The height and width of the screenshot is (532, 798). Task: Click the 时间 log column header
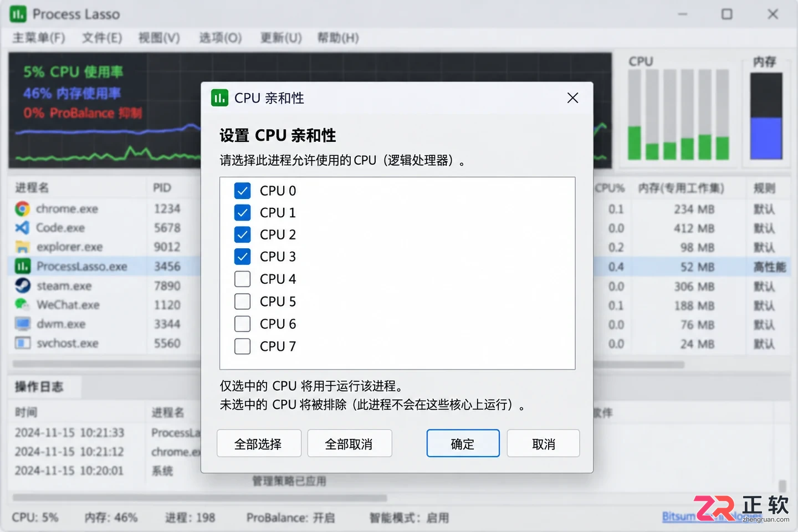tap(26, 413)
